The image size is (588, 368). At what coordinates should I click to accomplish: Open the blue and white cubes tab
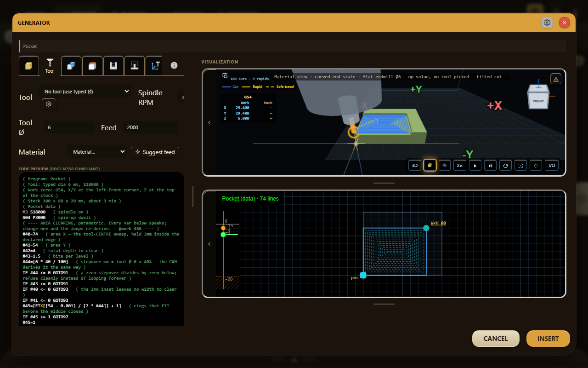[71, 66]
